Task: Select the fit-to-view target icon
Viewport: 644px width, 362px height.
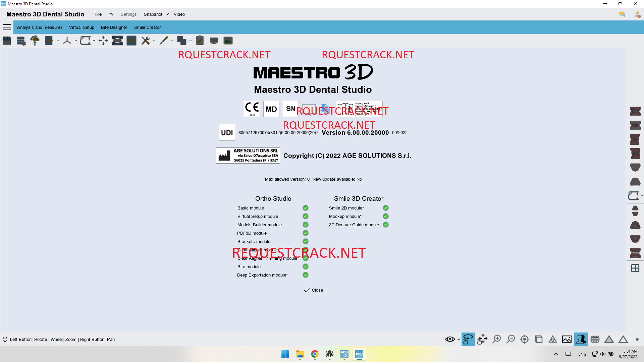Action: pyautogui.click(x=524, y=339)
